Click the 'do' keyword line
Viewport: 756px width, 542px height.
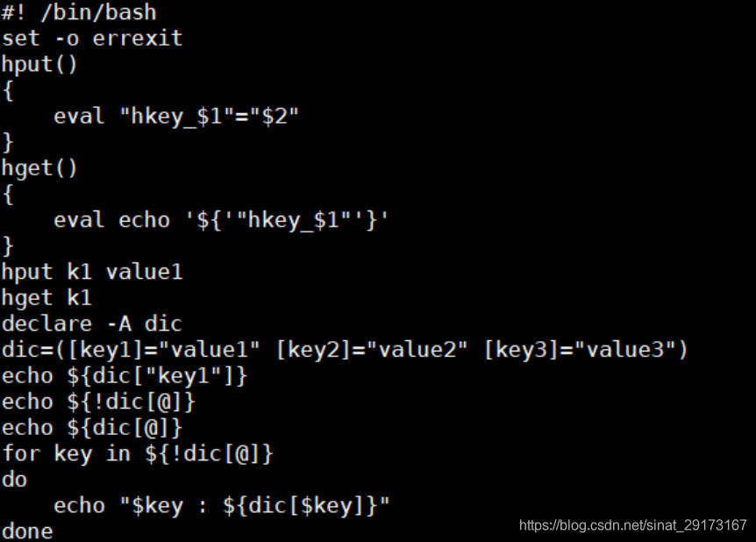tap(15, 480)
